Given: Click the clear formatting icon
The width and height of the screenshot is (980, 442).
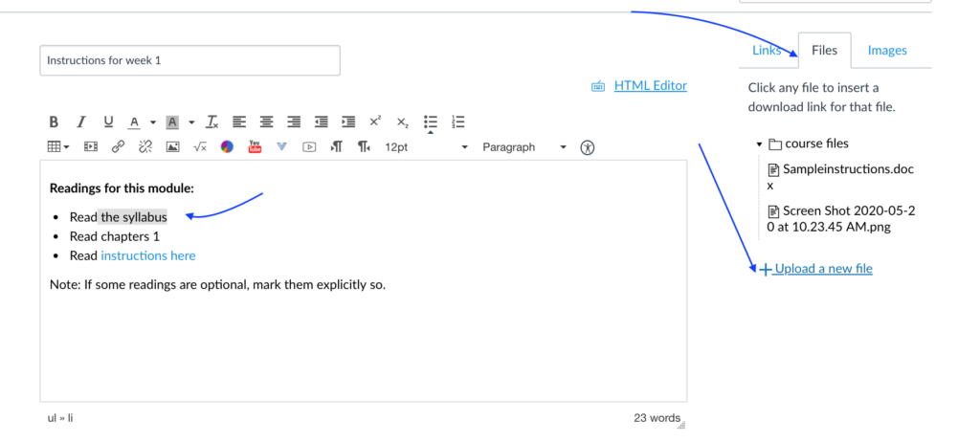Looking at the screenshot, I should coord(212,122).
